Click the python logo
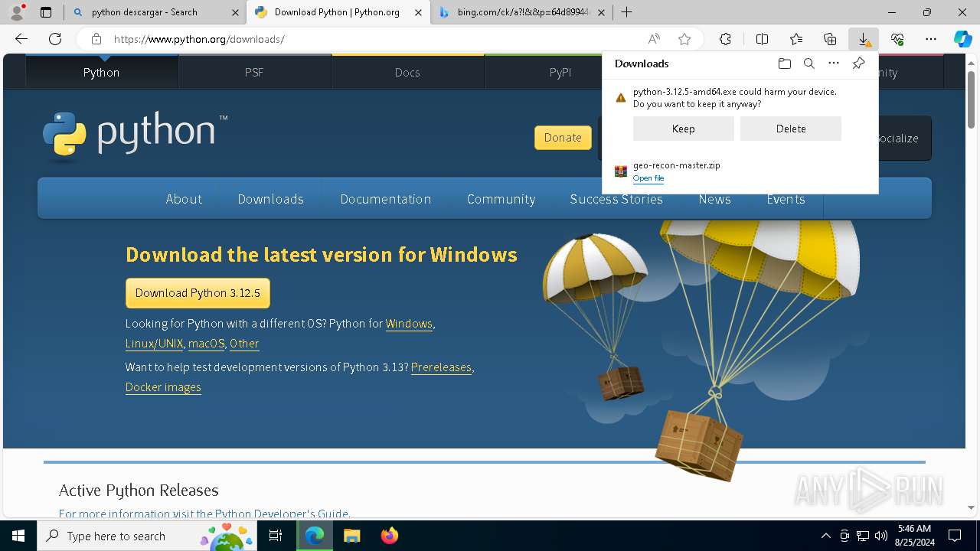Screen dimensions: 980x551 tap(135, 135)
